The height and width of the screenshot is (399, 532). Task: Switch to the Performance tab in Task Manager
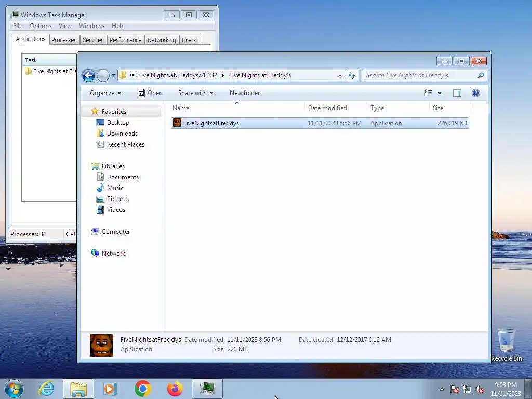pos(126,40)
